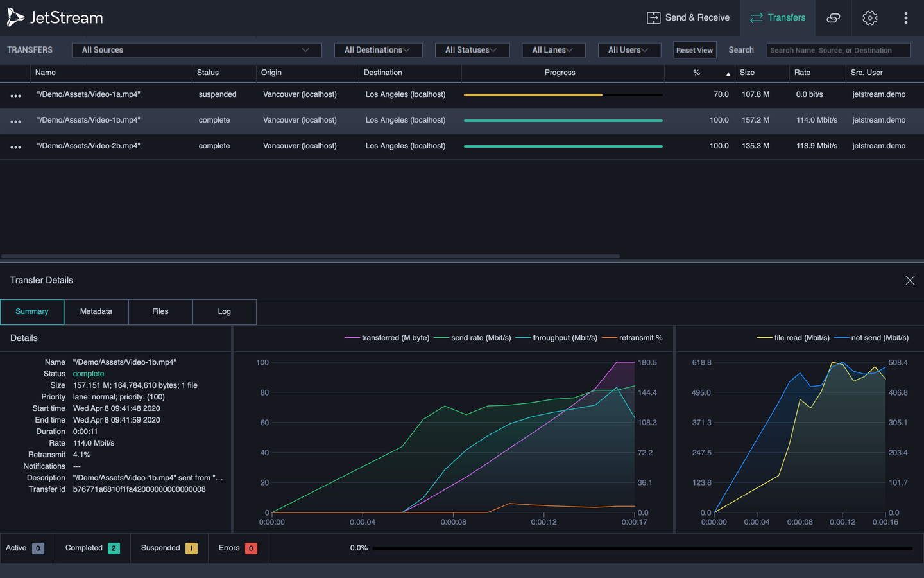Click the 118.9 Mbit/s rate cell
This screenshot has width=924, height=578.
coord(817,146)
